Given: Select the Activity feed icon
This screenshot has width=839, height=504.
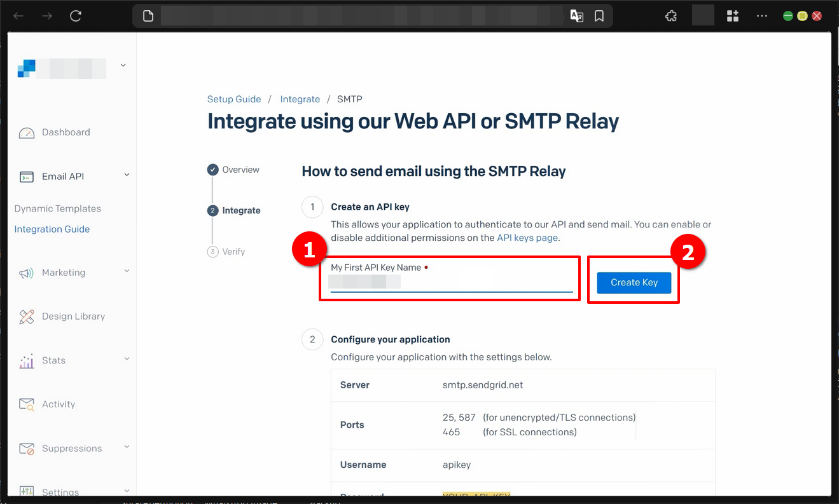Looking at the screenshot, I should coord(27,404).
